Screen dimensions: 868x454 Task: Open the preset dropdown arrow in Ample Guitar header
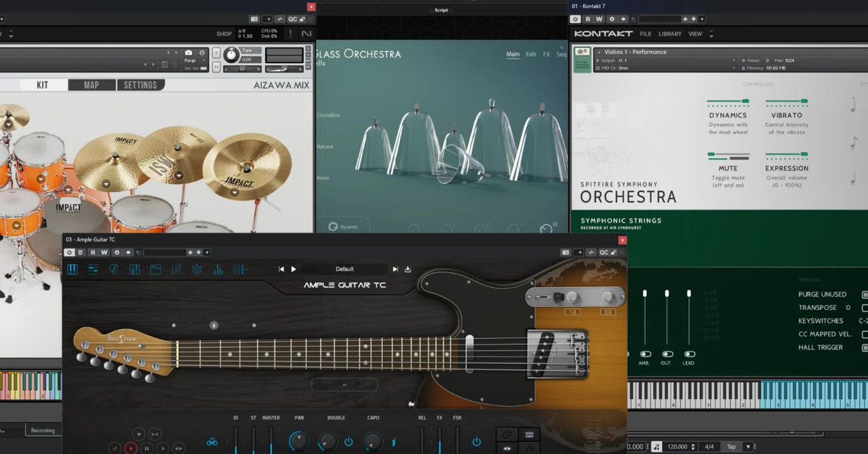207,252
